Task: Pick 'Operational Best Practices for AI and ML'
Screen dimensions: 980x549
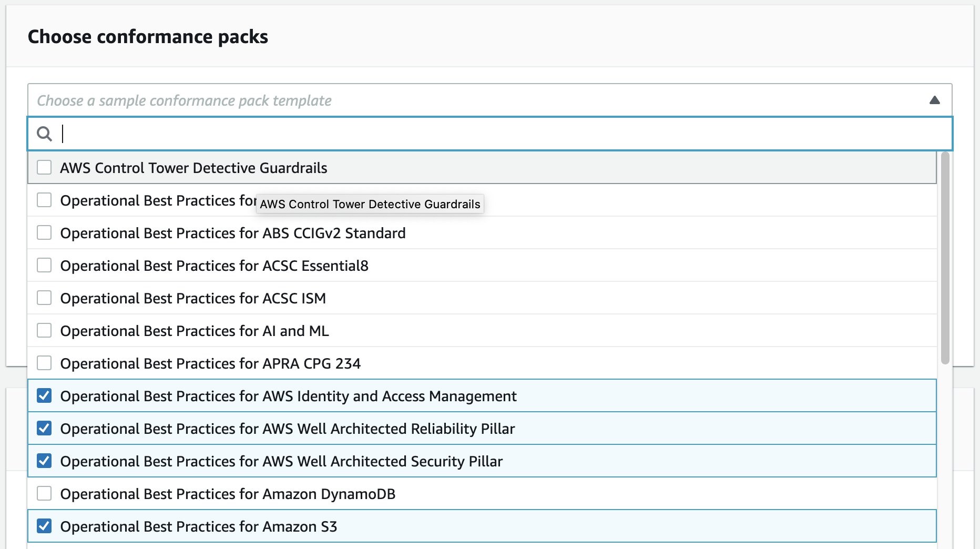Action: tap(195, 331)
